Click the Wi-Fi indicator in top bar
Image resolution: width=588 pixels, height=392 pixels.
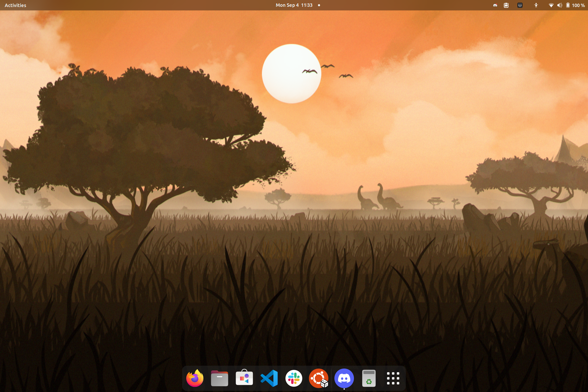point(551,5)
